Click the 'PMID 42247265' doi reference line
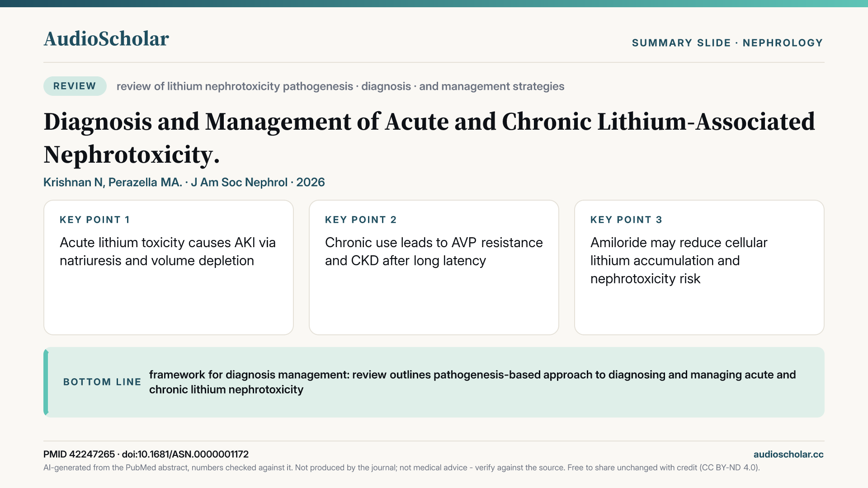Screen dimensions: 868x488 pyautogui.click(x=146, y=454)
